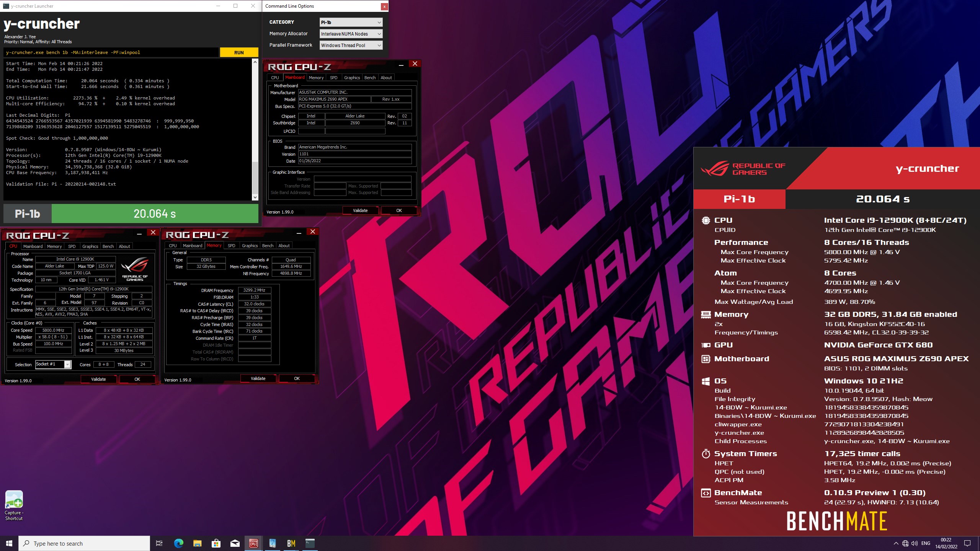Launch Microsoft Edge from taskbar

(178, 543)
